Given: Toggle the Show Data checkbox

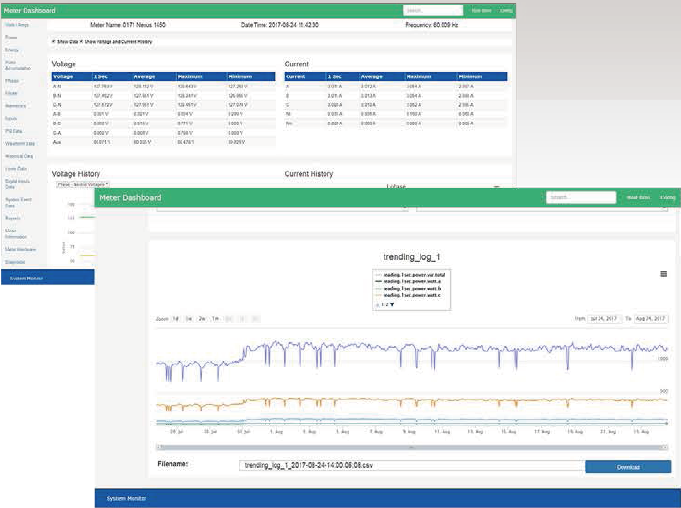Looking at the screenshot, I should click(54, 42).
